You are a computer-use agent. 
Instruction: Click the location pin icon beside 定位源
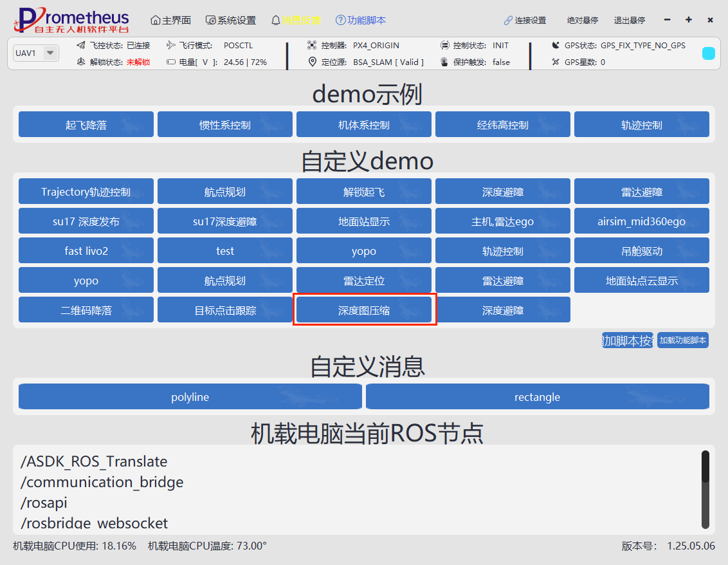pyautogui.click(x=312, y=62)
